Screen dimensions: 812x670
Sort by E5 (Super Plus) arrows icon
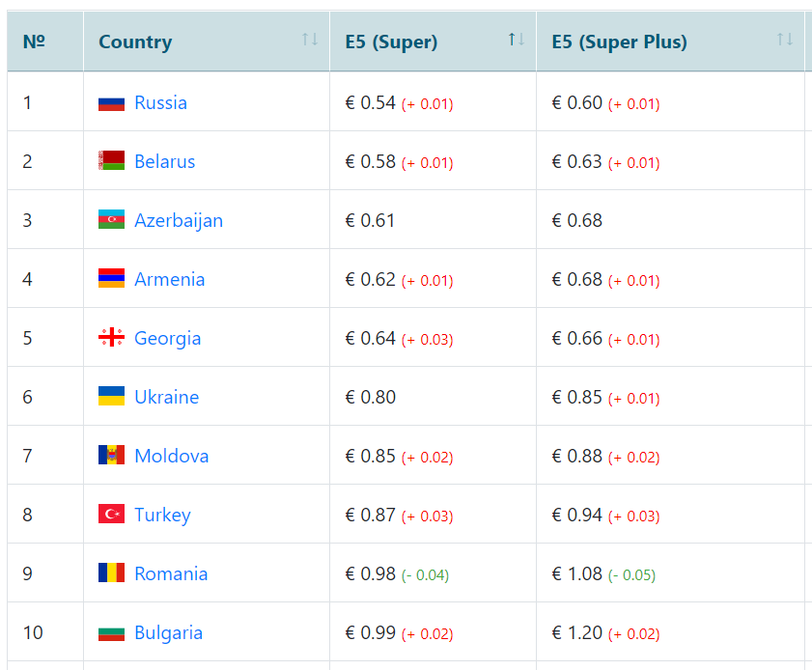tap(785, 40)
